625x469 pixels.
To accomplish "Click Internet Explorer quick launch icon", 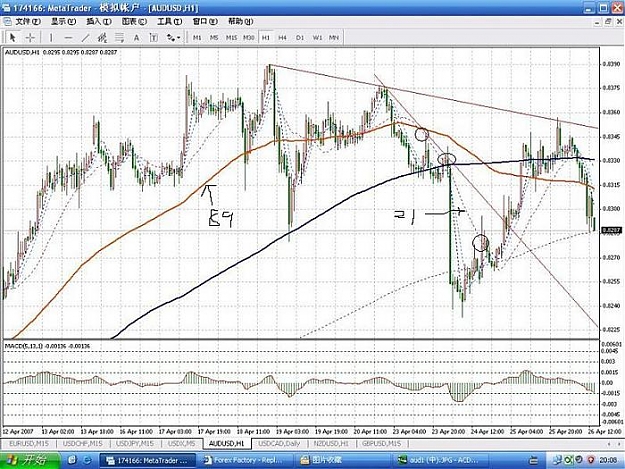I will (86, 460).
